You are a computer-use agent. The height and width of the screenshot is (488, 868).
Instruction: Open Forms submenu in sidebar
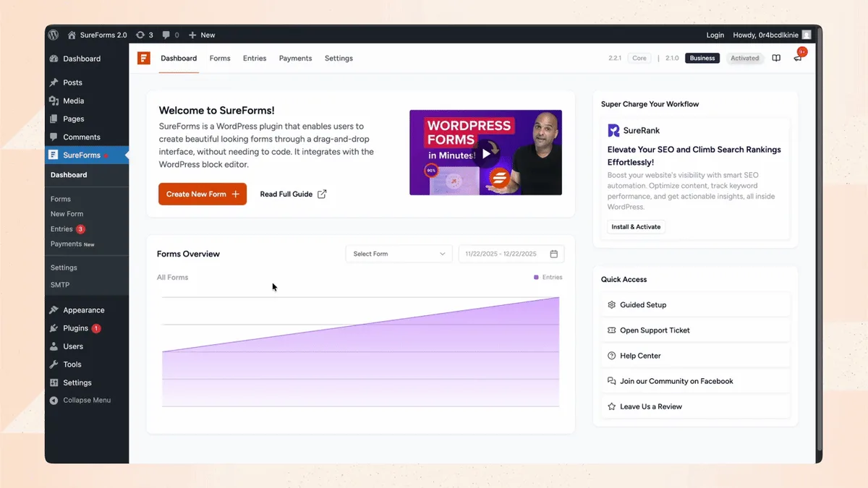tap(61, 199)
